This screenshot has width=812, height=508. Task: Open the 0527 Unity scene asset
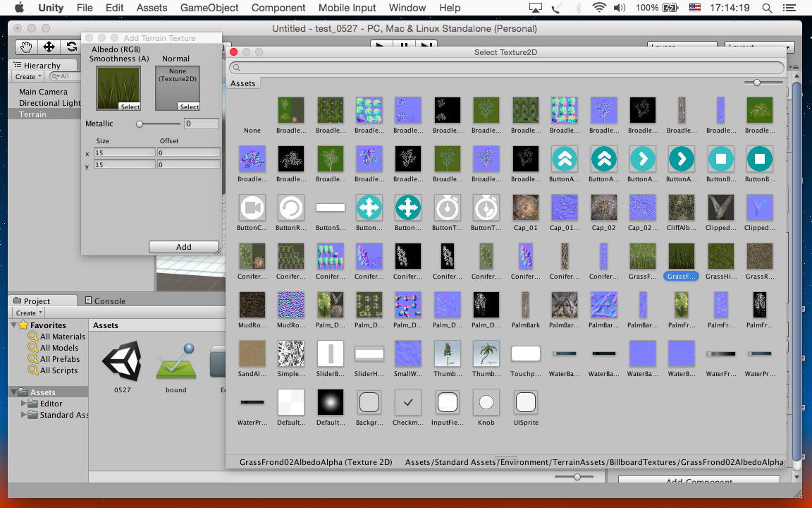(122, 361)
